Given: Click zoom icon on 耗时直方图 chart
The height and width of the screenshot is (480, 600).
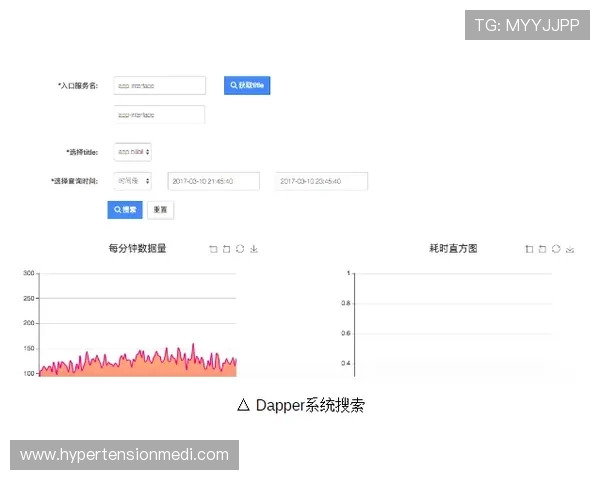Looking at the screenshot, I should (529, 249).
